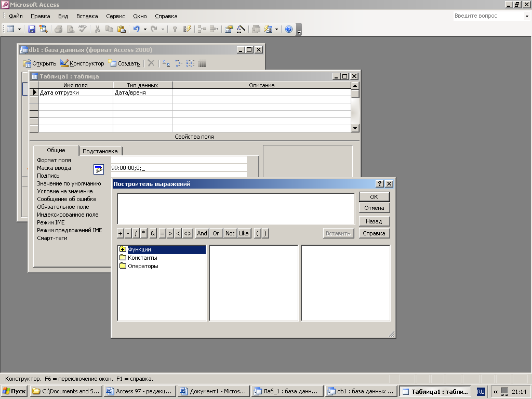Click OK in expression builder

(374, 197)
